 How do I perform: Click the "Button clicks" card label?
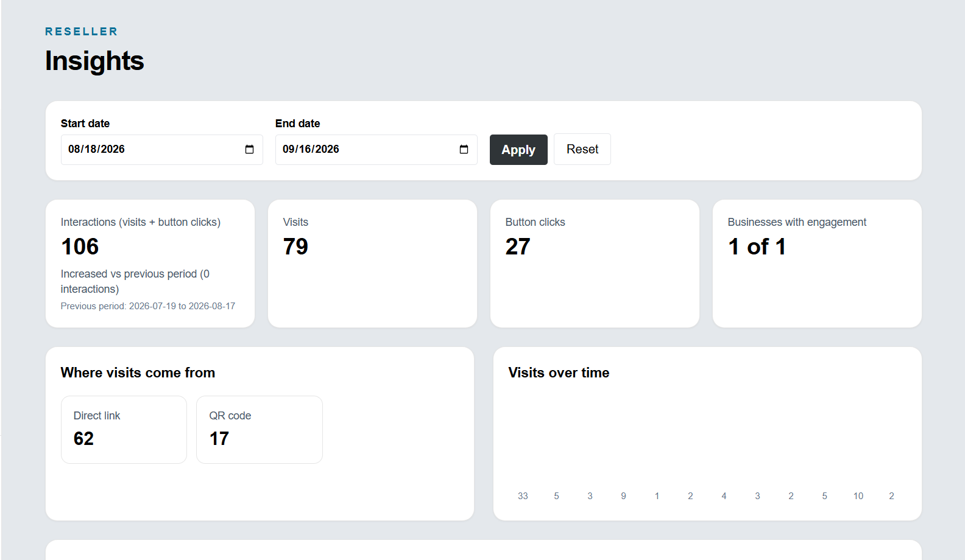[536, 222]
